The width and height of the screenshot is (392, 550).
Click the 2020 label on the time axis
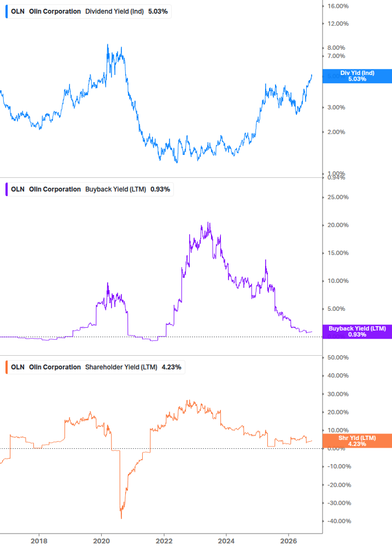[x=101, y=541]
